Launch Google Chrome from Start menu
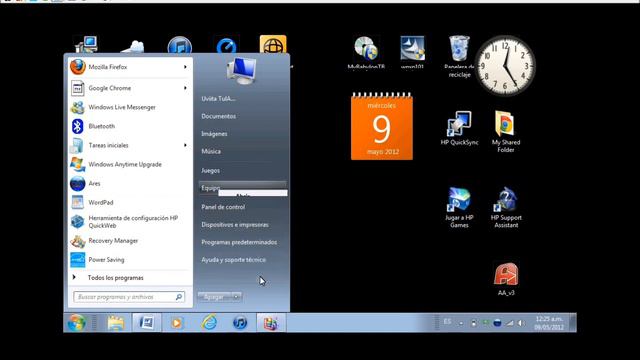This screenshot has height=360, width=640. (129, 88)
